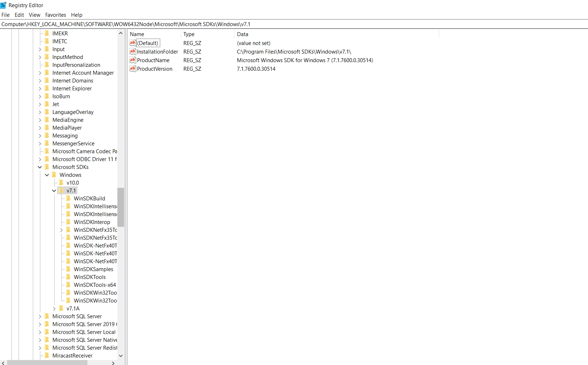Click the folder icon next to Internet Explorer
The image size is (588, 365).
(x=47, y=88)
